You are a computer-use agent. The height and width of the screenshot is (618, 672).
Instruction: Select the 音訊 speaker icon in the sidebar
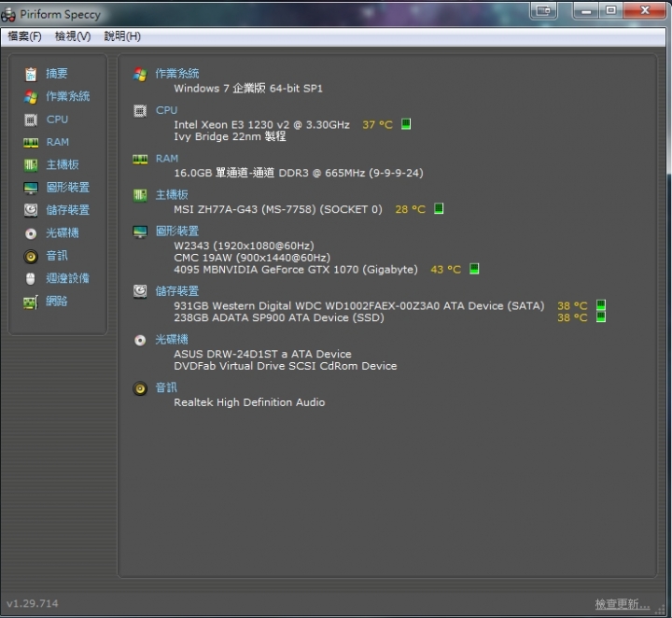click(31, 257)
